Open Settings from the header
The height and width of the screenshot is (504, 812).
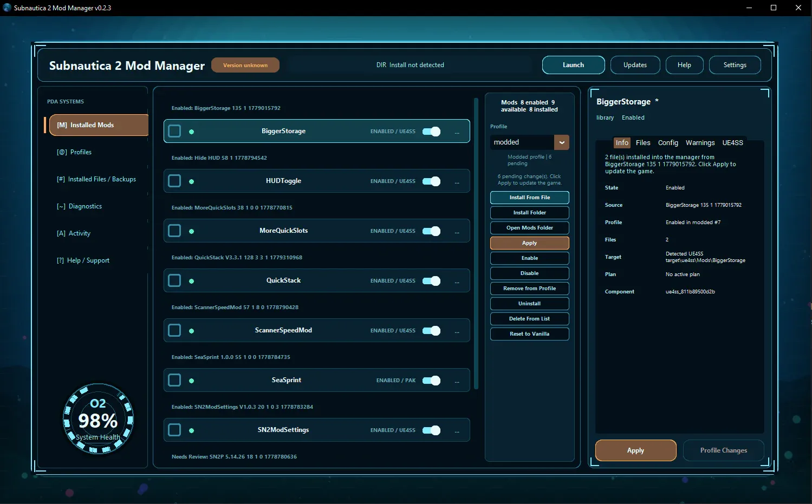pyautogui.click(x=735, y=65)
